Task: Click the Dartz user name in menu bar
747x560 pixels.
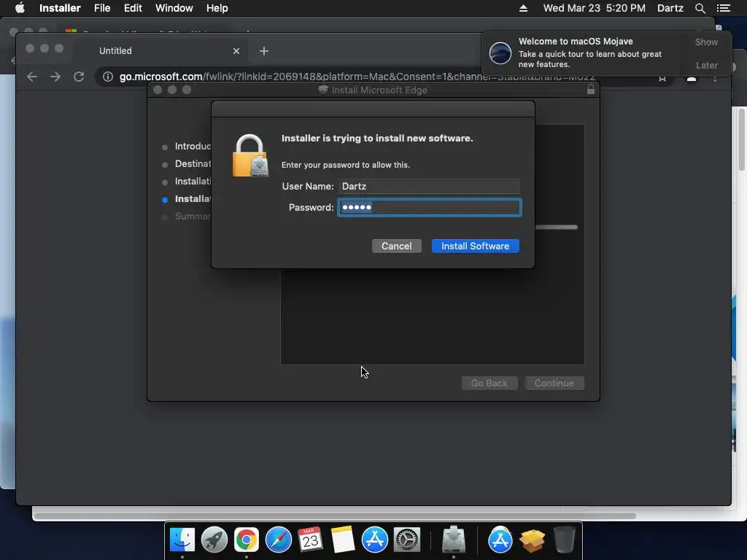Action: (x=670, y=8)
